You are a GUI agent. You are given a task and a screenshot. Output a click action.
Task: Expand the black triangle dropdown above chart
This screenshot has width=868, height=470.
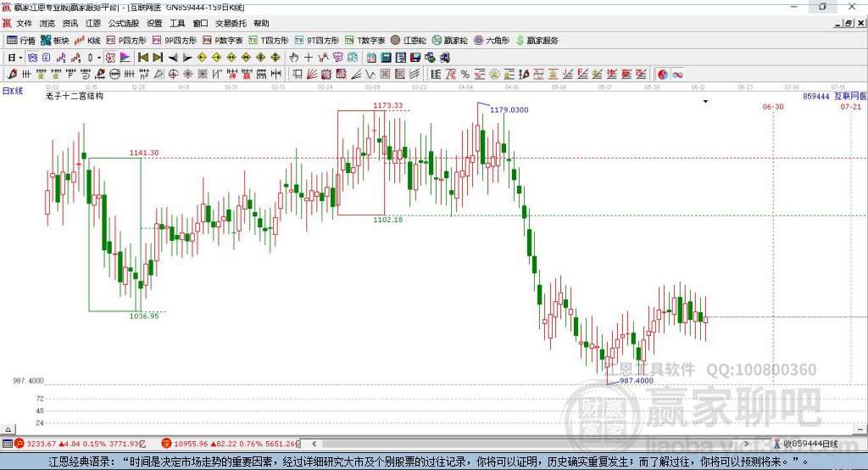[x=705, y=101]
